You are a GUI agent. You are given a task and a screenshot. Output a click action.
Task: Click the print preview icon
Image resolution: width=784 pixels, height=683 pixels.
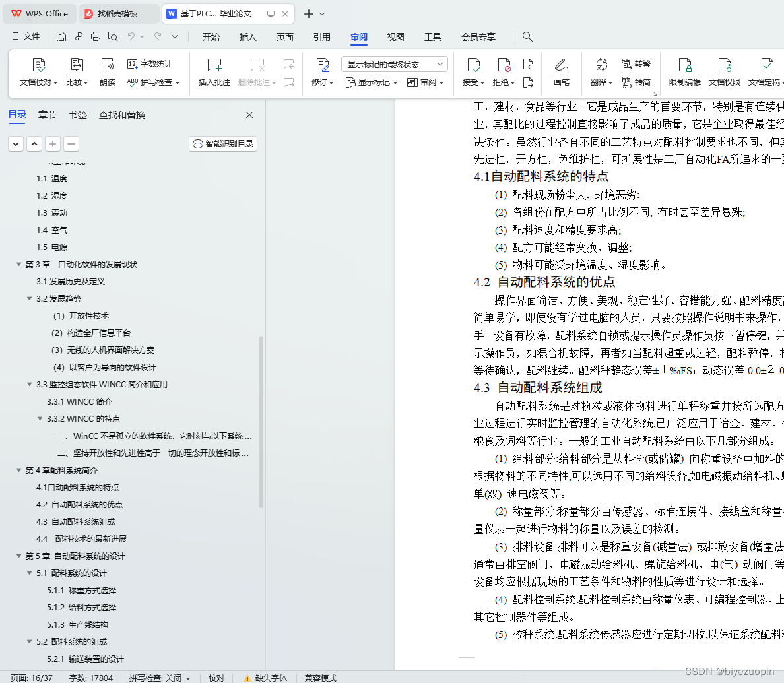coord(113,36)
